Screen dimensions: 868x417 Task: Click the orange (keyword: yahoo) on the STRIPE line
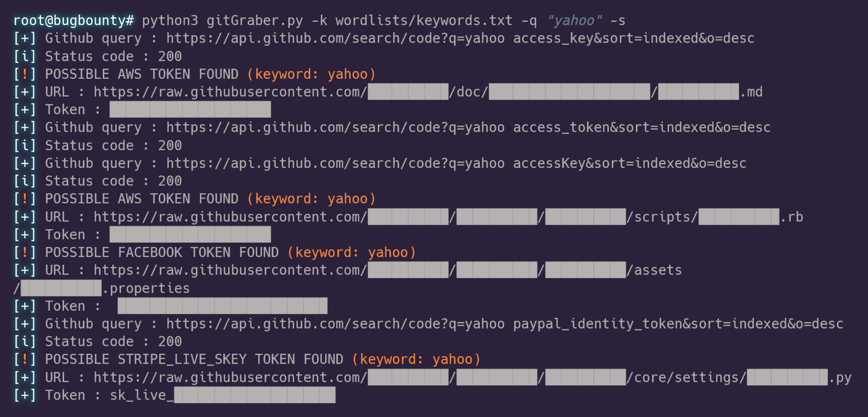[416, 359]
